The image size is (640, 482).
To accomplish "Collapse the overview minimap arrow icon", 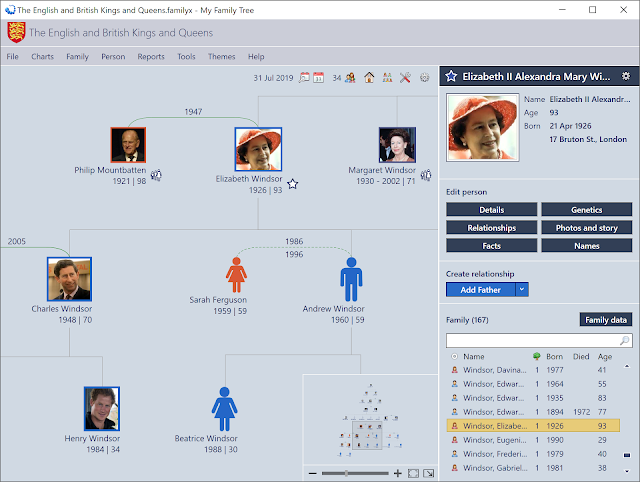I will click(429, 473).
